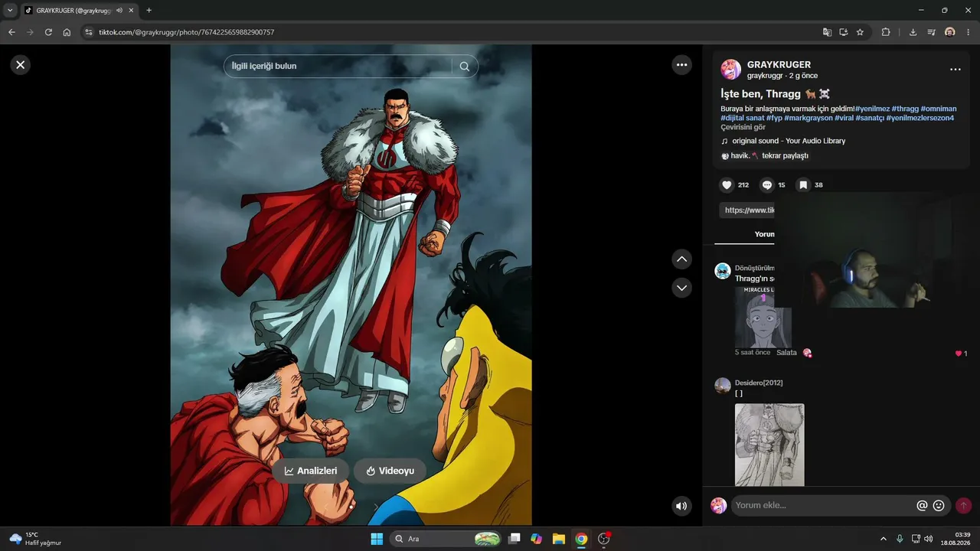Like the post with heart icon
Image resolution: width=980 pixels, height=551 pixels.
pos(727,185)
